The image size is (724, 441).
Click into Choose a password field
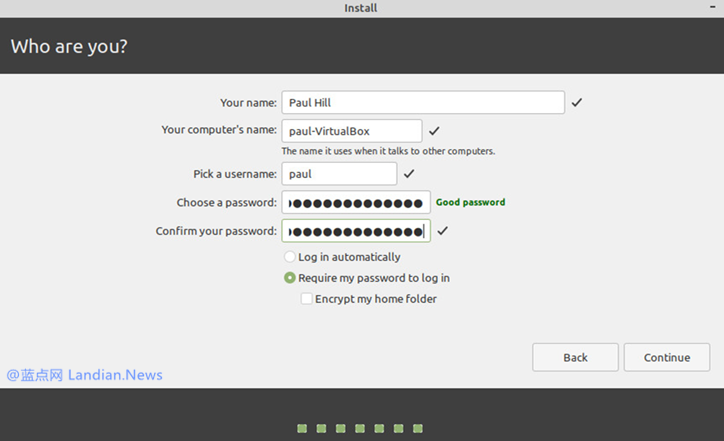[x=356, y=203]
